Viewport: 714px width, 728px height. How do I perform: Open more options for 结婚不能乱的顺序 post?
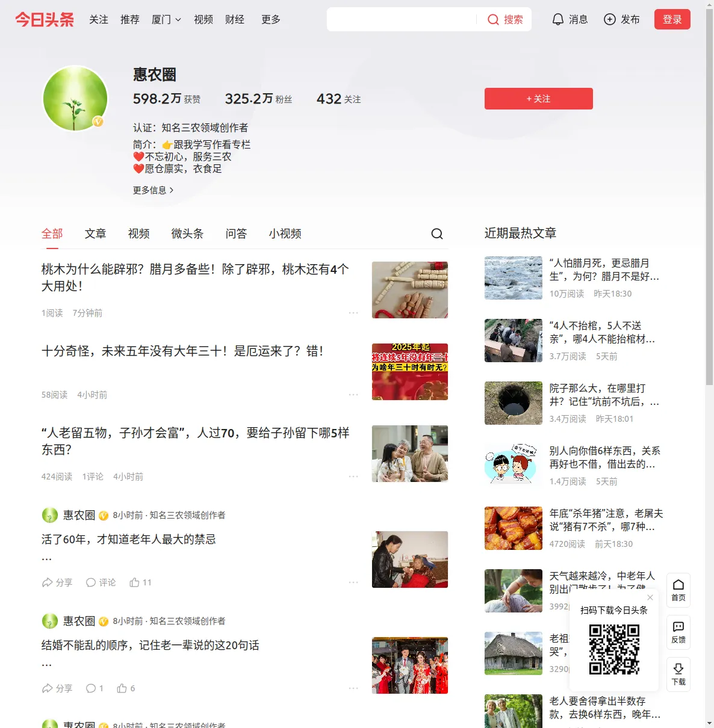pos(353,688)
